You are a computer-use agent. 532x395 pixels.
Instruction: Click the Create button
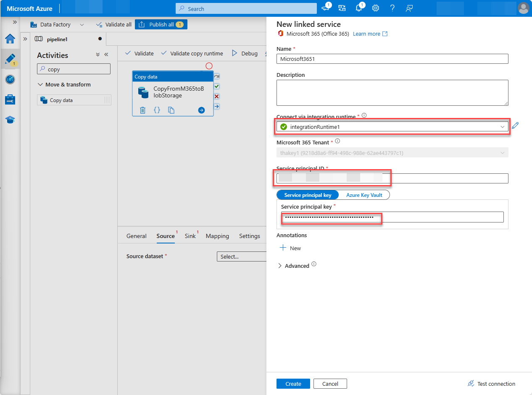[293, 383]
